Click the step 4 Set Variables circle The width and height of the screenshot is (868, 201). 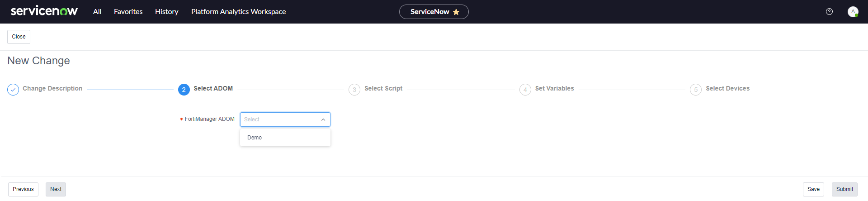[525, 90]
